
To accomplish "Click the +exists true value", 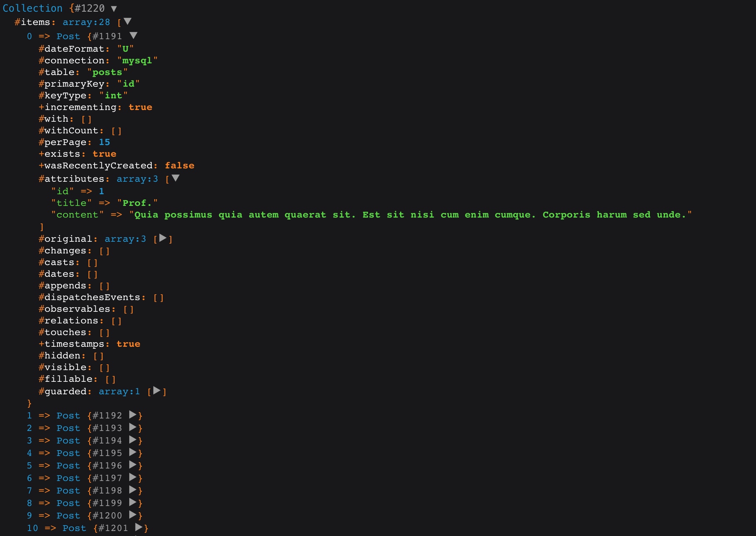I will point(105,154).
